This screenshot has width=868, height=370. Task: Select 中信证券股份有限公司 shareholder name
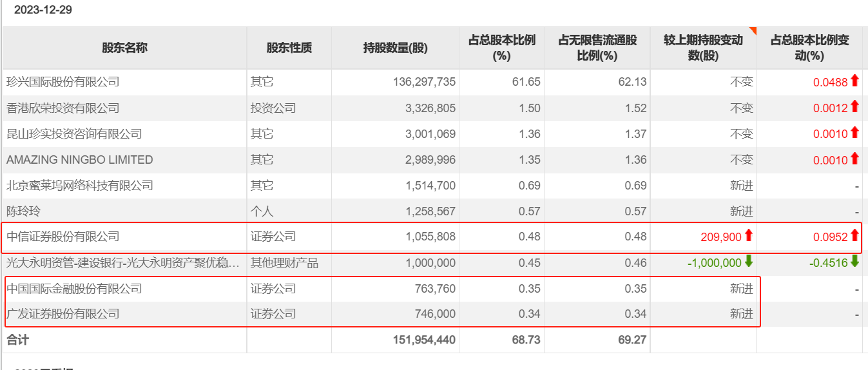[63, 237]
